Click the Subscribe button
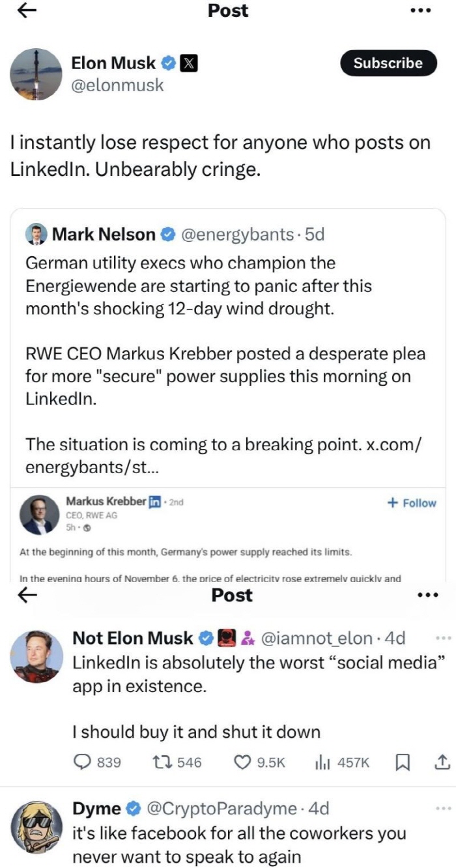 pos(388,63)
